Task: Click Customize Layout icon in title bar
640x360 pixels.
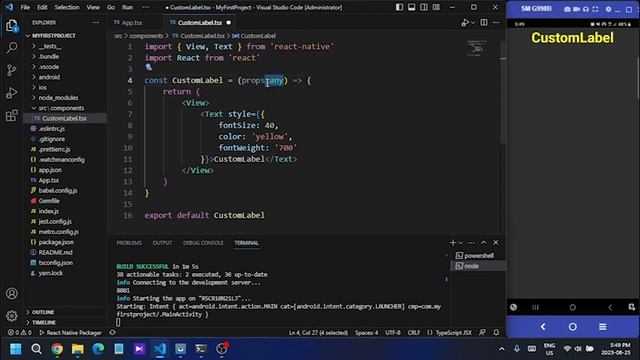Action: tap(436, 7)
